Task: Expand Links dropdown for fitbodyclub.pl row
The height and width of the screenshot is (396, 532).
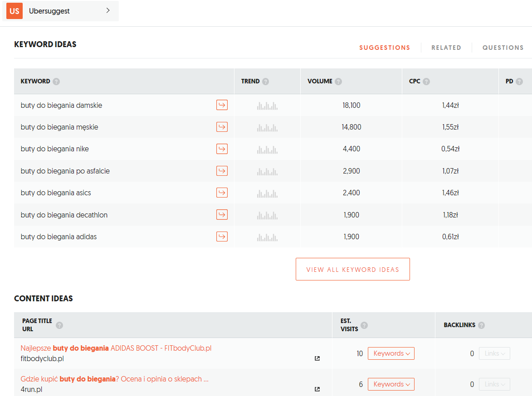Action: (494, 353)
